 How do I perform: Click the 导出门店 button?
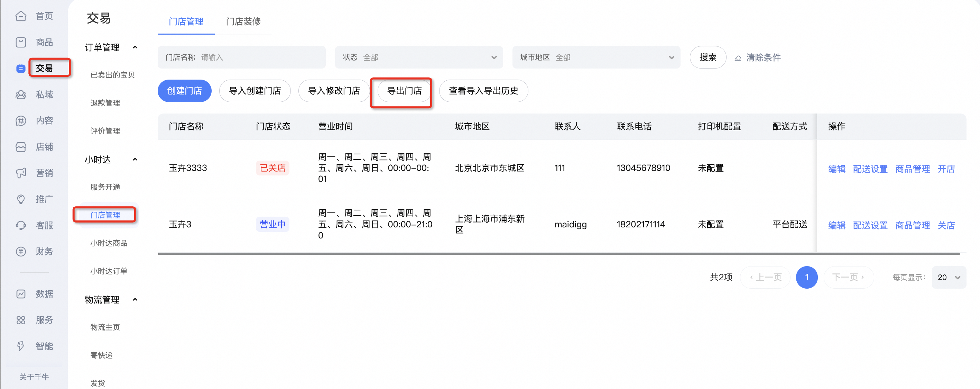point(404,91)
